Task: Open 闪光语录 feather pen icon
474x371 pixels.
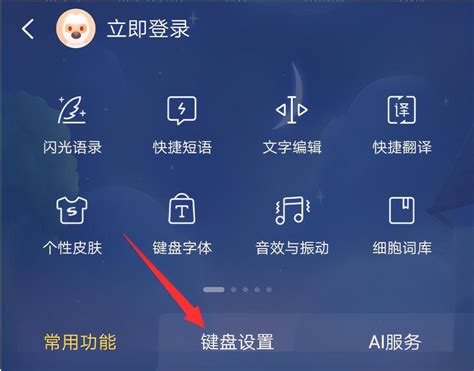Action: coord(72,110)
